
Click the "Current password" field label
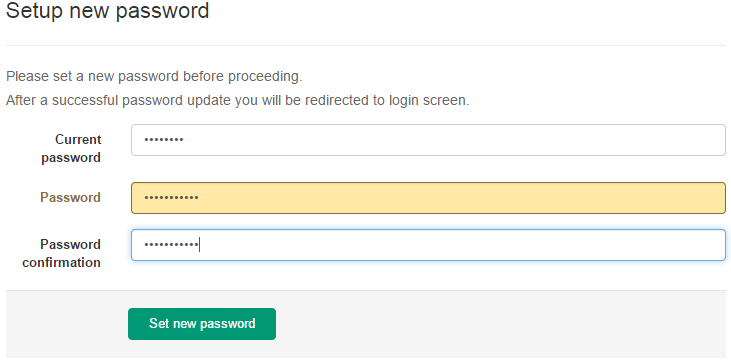click(71, 149)
